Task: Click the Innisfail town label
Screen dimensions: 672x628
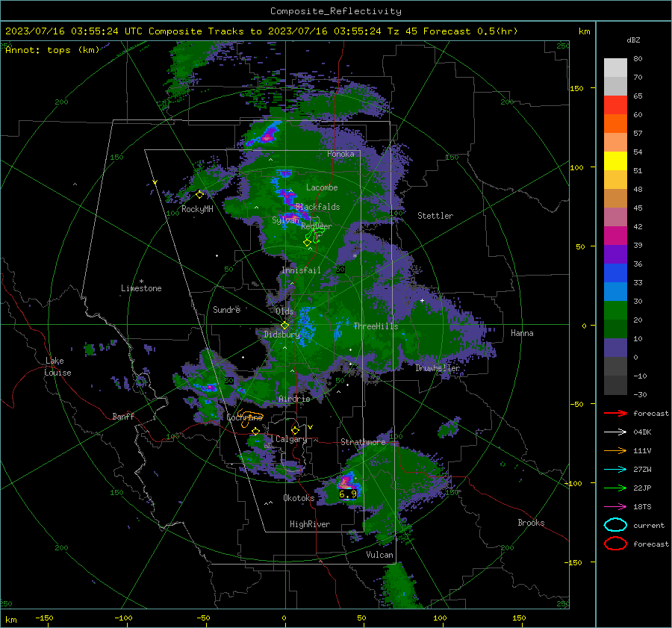Action: point(301,270)
